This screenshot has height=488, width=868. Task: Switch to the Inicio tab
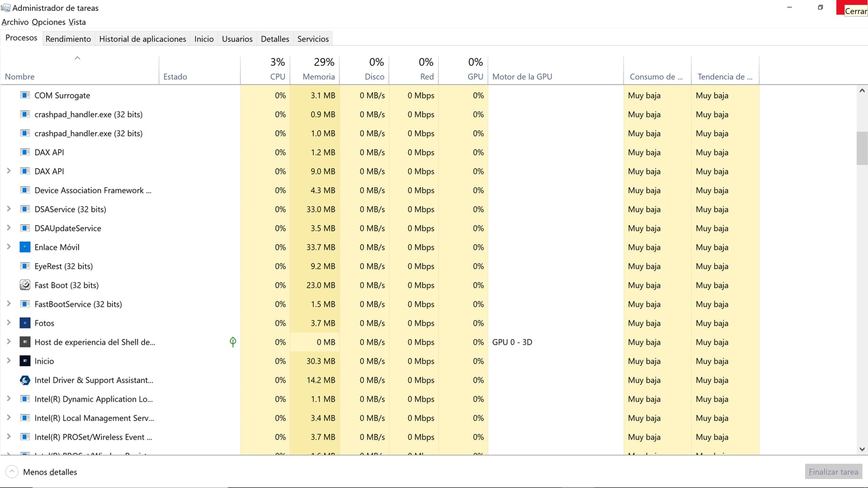click(204, 39)
